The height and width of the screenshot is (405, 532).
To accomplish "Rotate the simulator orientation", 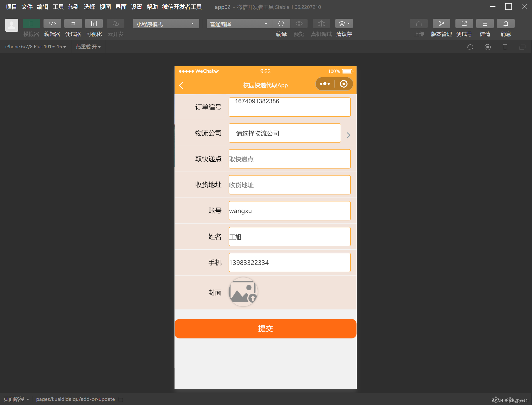I will (x=470, y=47).
